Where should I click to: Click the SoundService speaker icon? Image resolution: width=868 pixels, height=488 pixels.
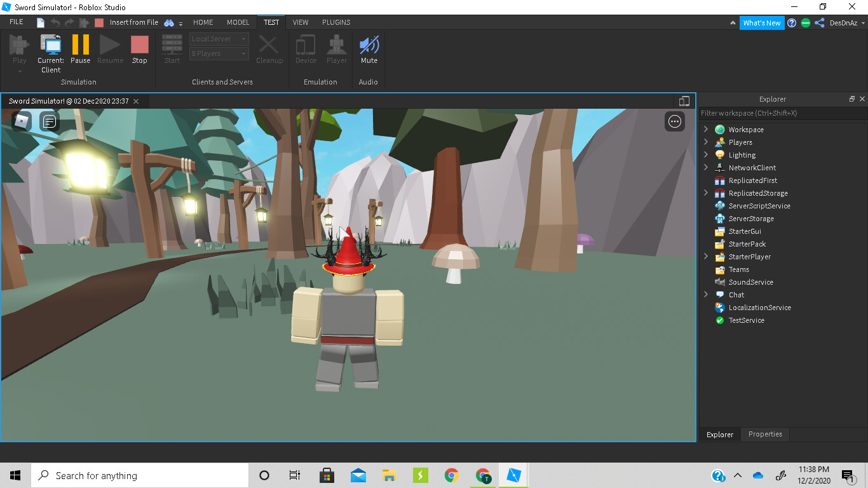pos(720,282)
